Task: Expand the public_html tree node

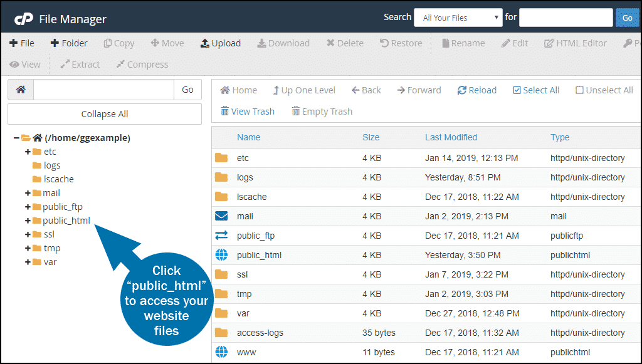Action: pos(28,220)
